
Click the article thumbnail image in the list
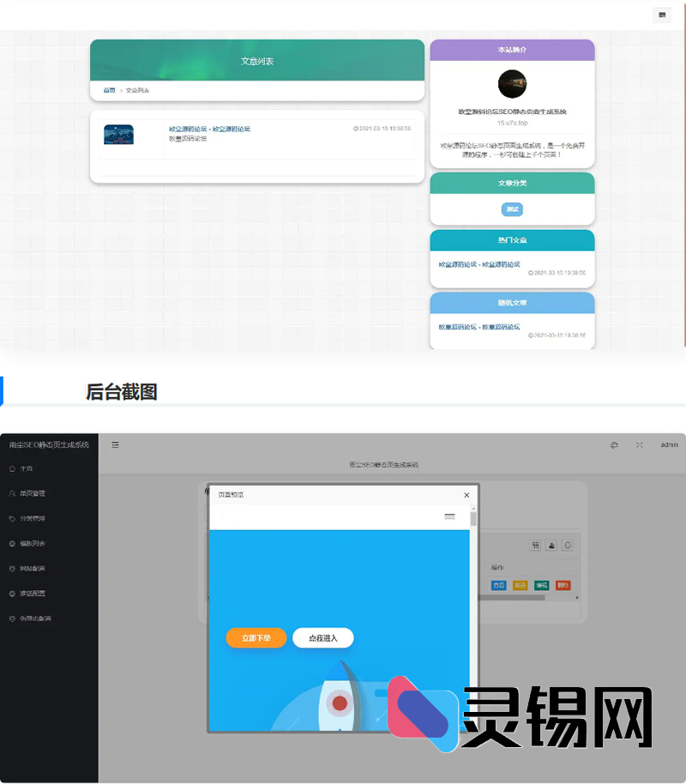[118, 135]
